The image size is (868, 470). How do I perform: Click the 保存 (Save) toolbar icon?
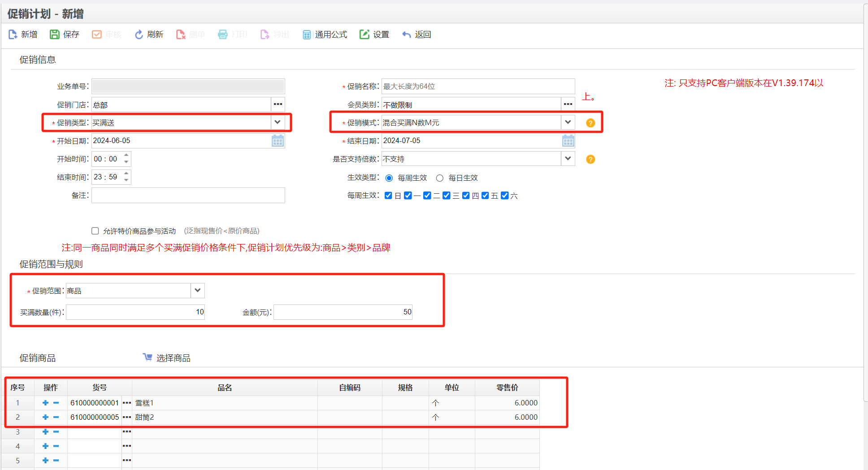coord(64,34)
